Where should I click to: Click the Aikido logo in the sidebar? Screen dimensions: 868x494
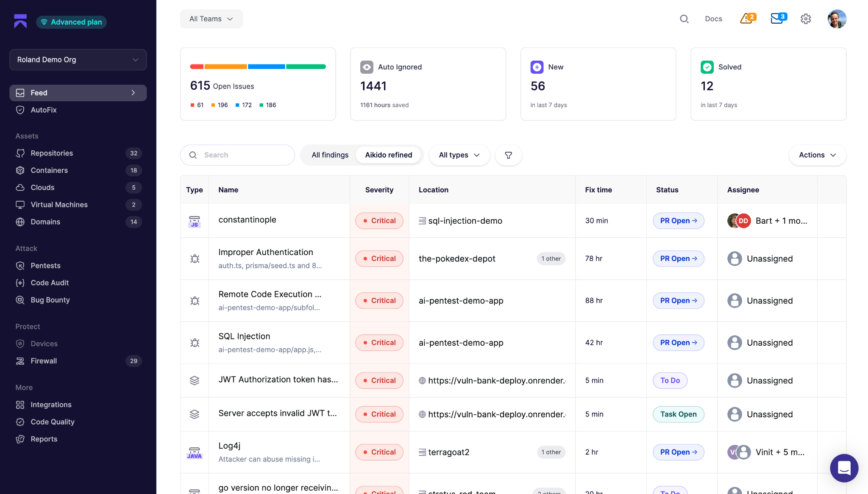20,21
